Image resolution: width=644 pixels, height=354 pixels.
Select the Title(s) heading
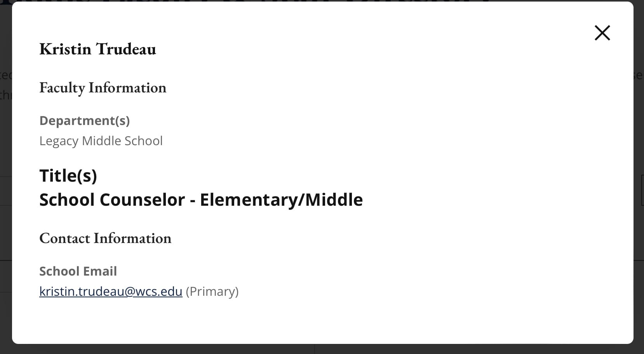pos(68,175)
